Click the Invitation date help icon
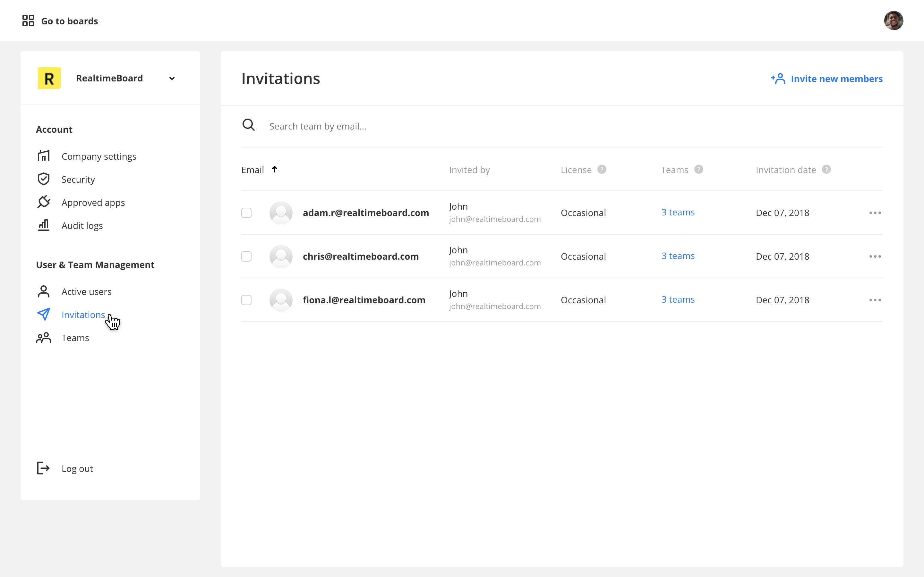924x577 pixels. pos(826,170)
